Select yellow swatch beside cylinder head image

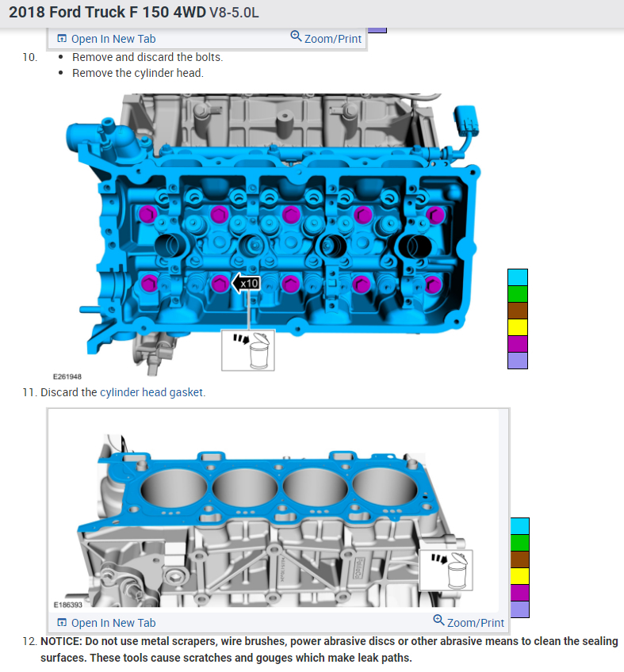[518, 327]
